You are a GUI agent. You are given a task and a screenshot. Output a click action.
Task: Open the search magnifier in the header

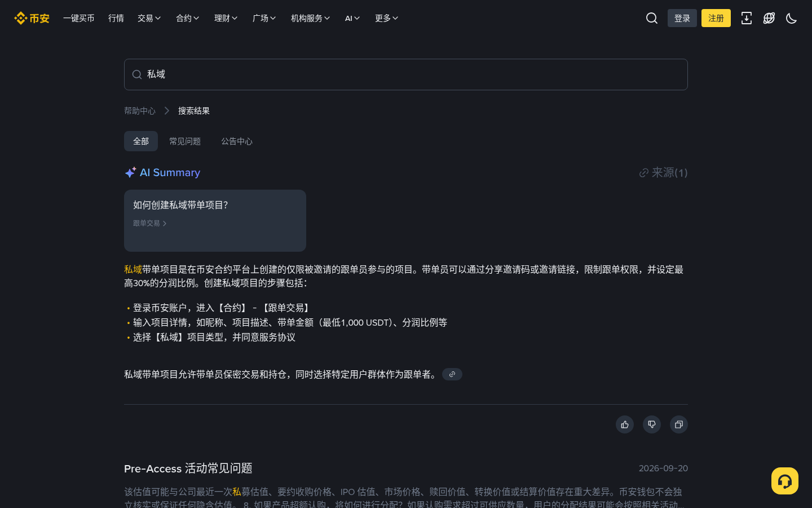click(x=652, y=18)
